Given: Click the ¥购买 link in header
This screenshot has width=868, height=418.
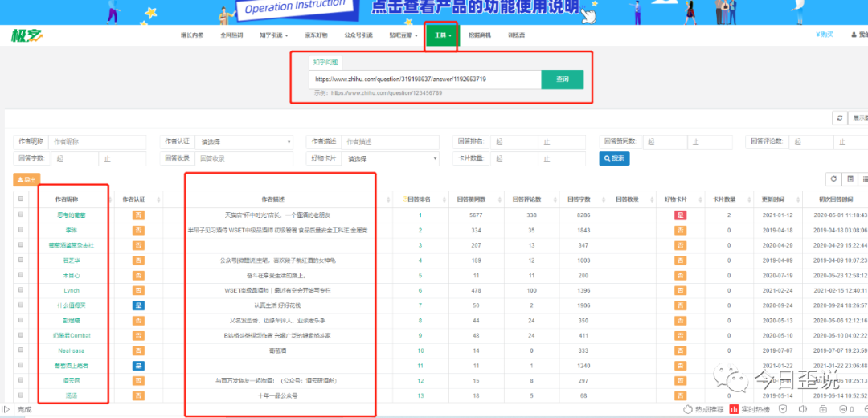Looking at the screenshot, I should tap(825, 35).
